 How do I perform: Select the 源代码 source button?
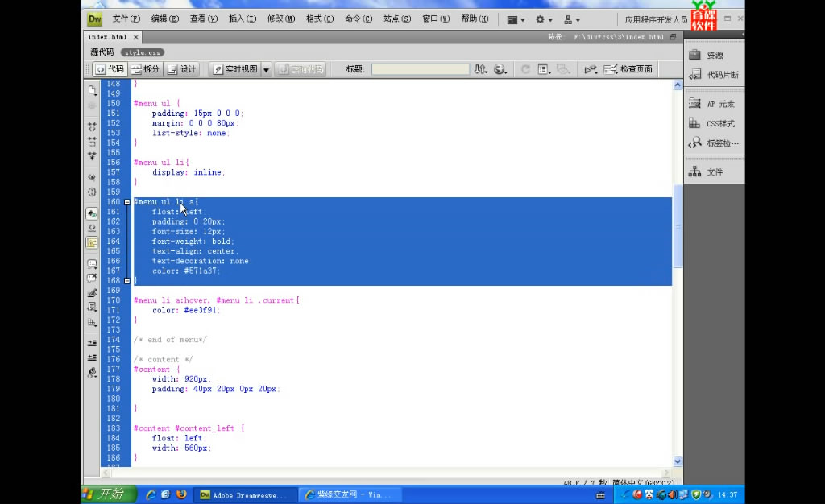coord(102,52)
